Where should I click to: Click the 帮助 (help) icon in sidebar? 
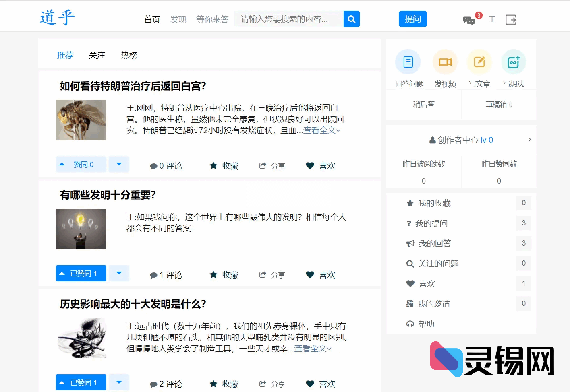coord(410,324)
